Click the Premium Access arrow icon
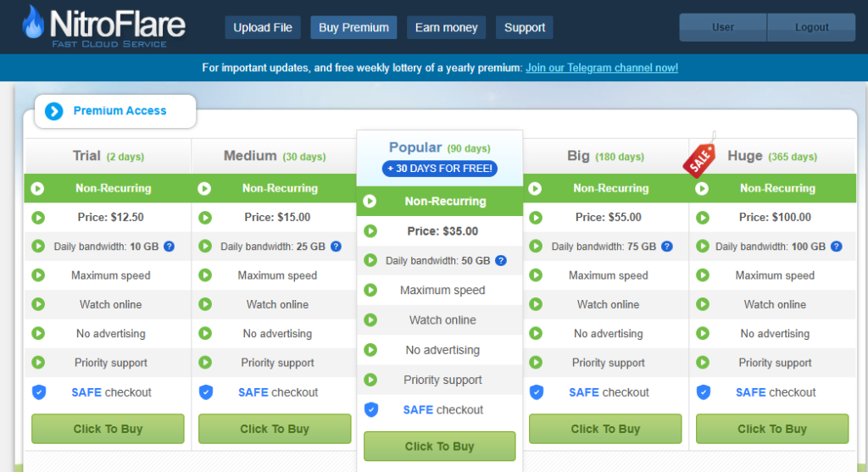 click(x=53, y=111)
